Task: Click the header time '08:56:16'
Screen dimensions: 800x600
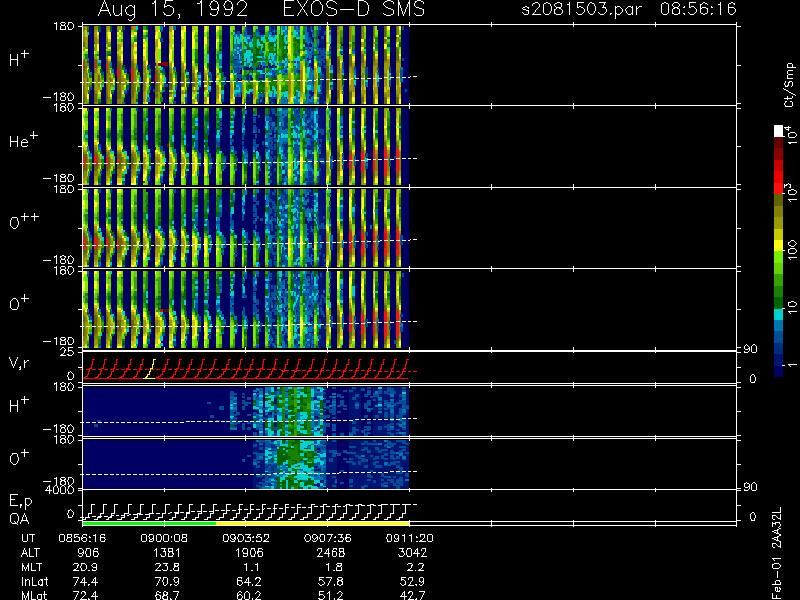Action: click(698, 9)
